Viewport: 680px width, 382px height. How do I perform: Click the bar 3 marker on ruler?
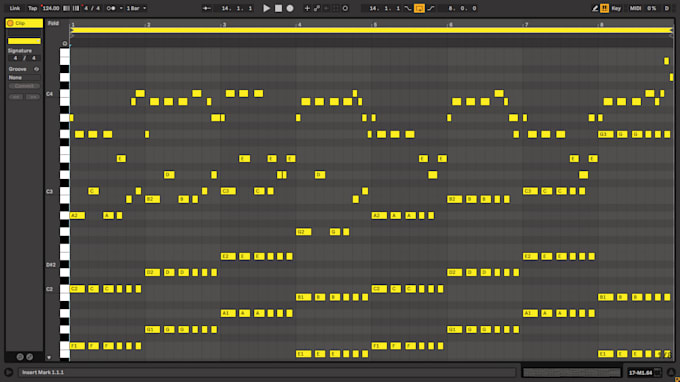[224, 24]
